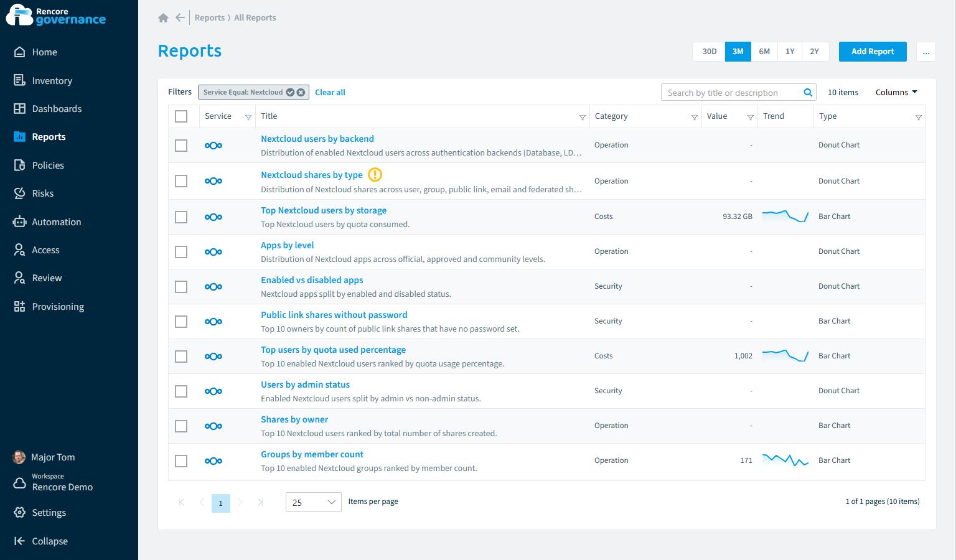This screenshot has height=560, width=956.
Task: Check the Apps by level row
Action: (181, 252)
